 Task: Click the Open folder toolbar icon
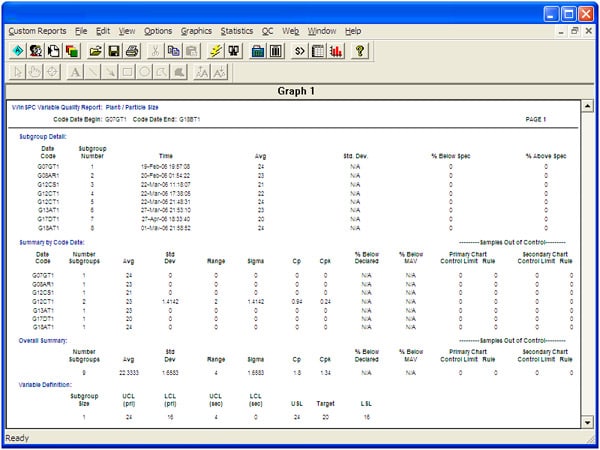95,50
